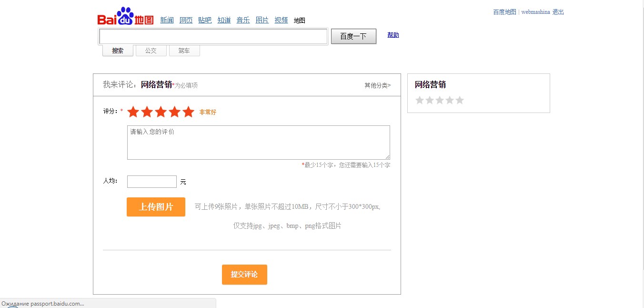Switch to the 公交 tab
The width and height of the screenshot is (644, 308).
click(x=151, y=51)
